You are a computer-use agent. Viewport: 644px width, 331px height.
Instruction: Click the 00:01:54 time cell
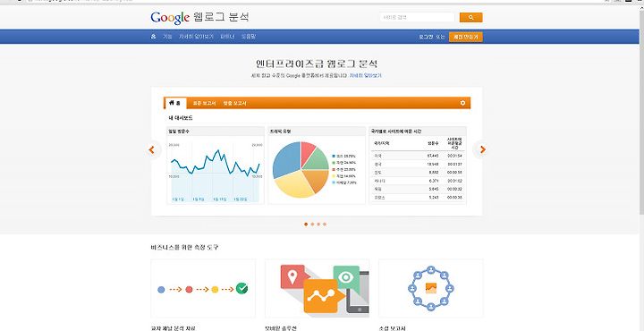tap(455, 156)
